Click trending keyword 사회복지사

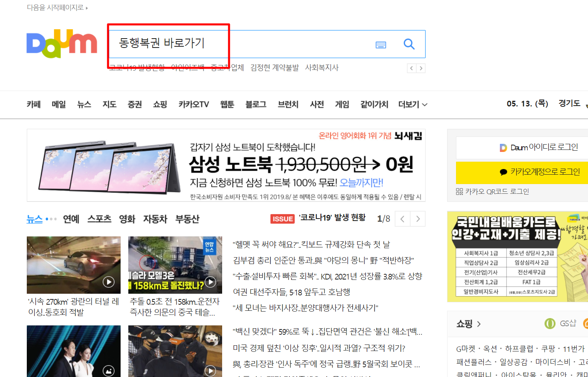coord(322,67)
